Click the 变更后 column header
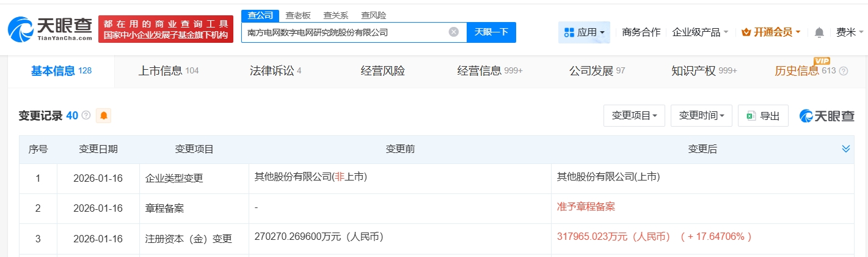Viewport: 868px width, 257px height. pos(702,149)
